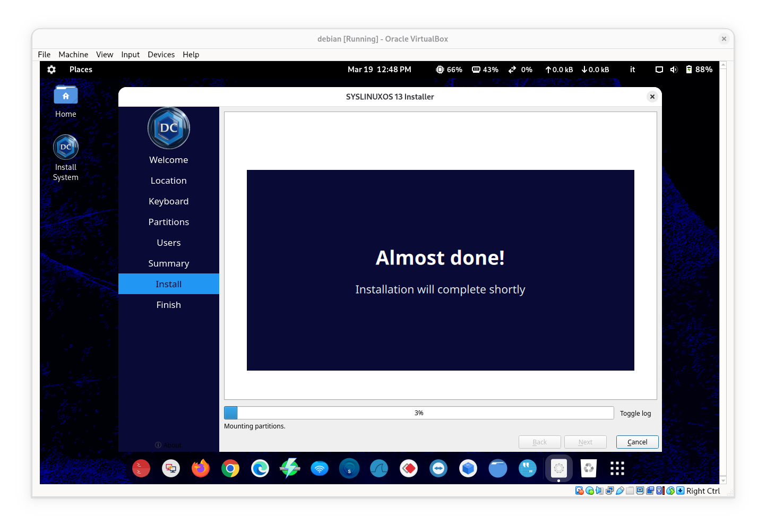Viewport: 766px width, 532px height.
Task: Cancel the installation
Action: 637,442
